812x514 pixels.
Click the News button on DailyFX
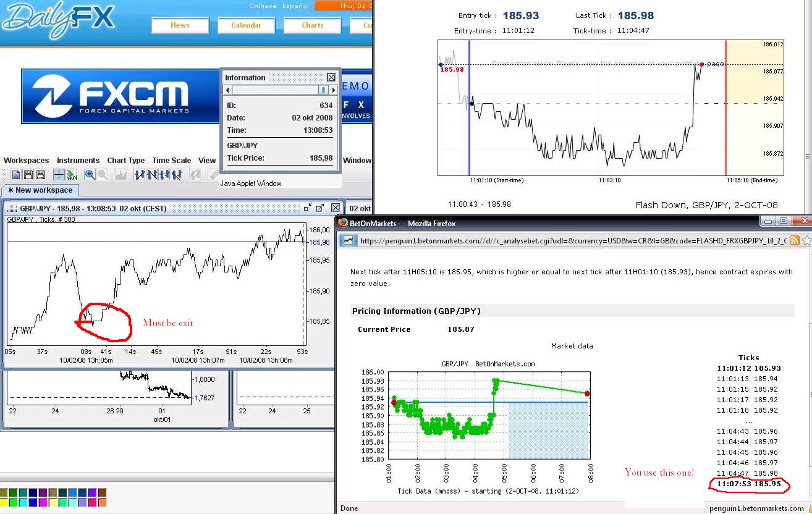click(x=180, y=25)
